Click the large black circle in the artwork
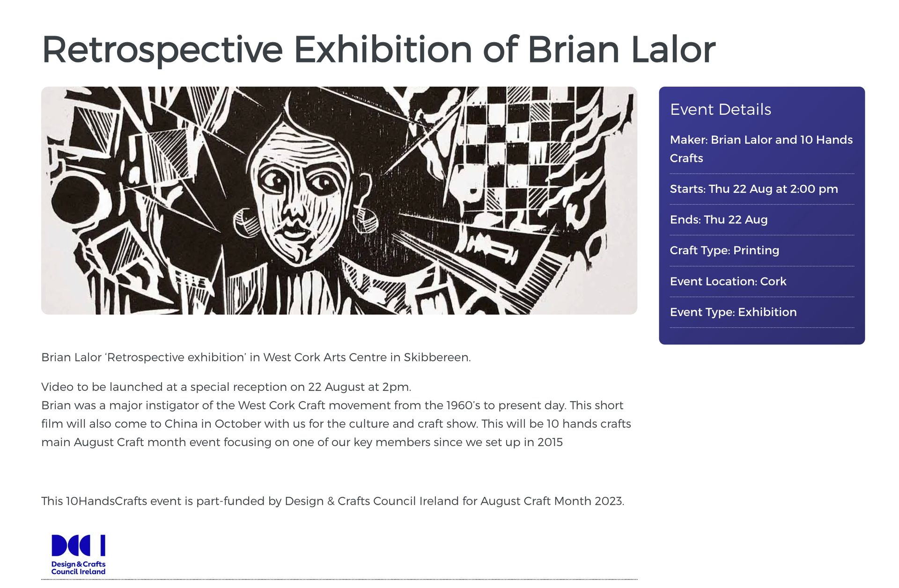The height and width of the screenshot is (588, 899). [75, 202]
